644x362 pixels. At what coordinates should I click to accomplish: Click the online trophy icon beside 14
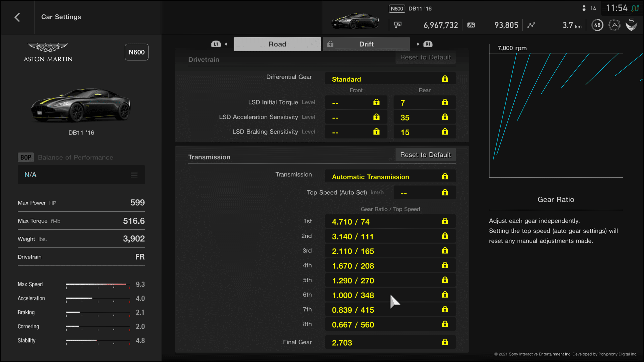coord(584,9)
